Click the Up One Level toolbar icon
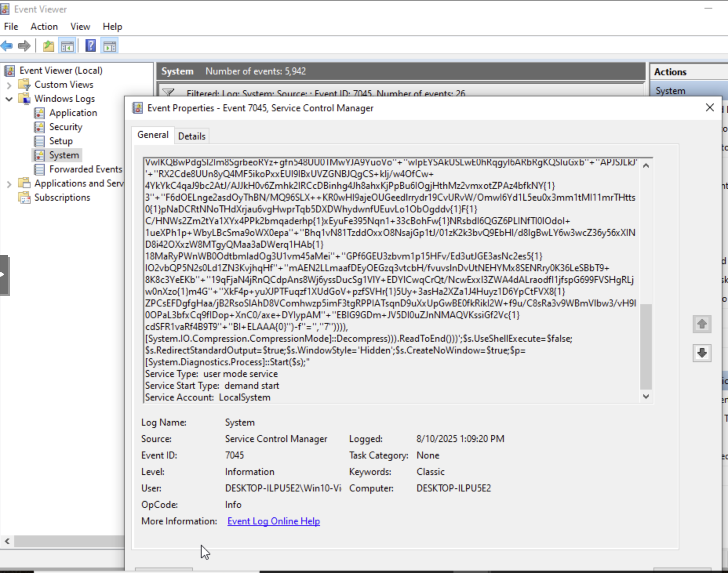Viewport: 728px width, 573px height. coord(49,46)
